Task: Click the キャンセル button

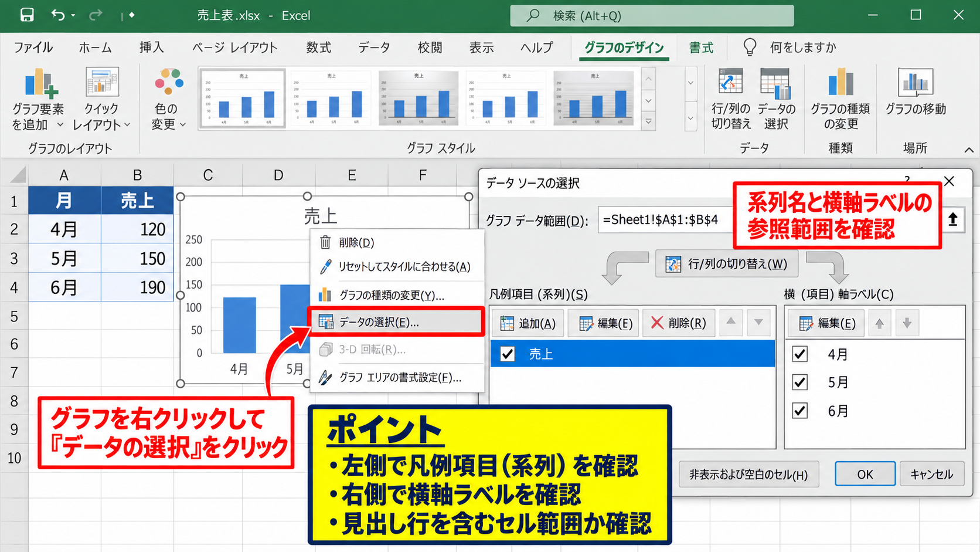Action: [931, 474]
